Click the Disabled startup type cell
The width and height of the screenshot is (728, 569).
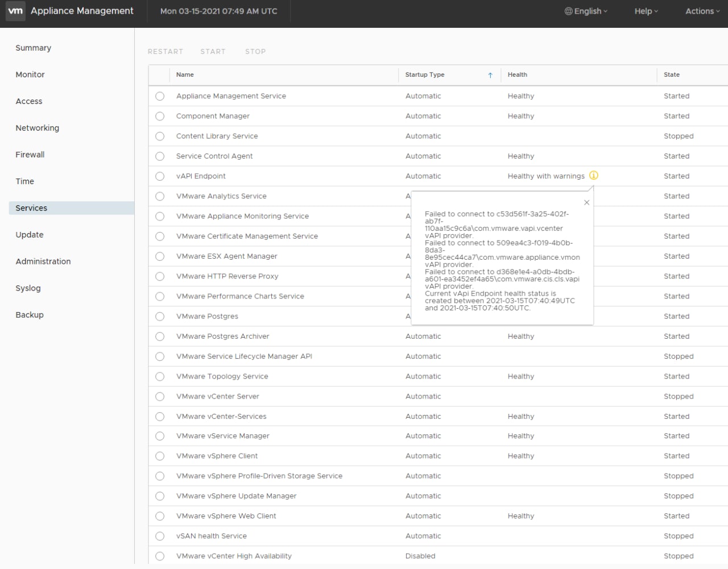click(x=420, y=556)
